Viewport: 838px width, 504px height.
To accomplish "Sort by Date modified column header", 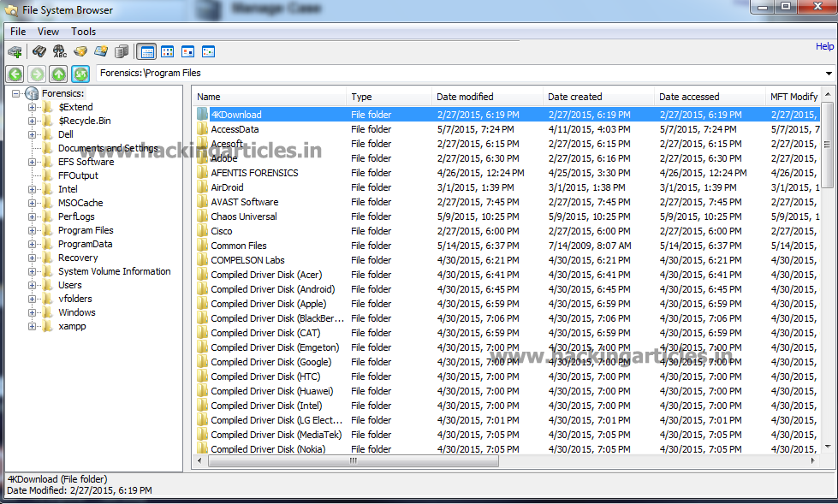I will click(487, 97).
